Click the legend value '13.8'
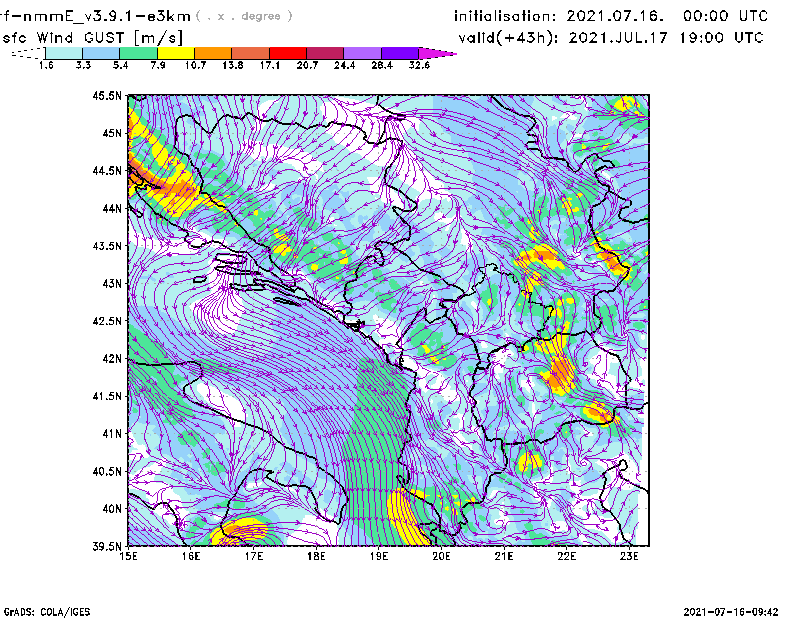800x618 pixels. click(233, 65)
